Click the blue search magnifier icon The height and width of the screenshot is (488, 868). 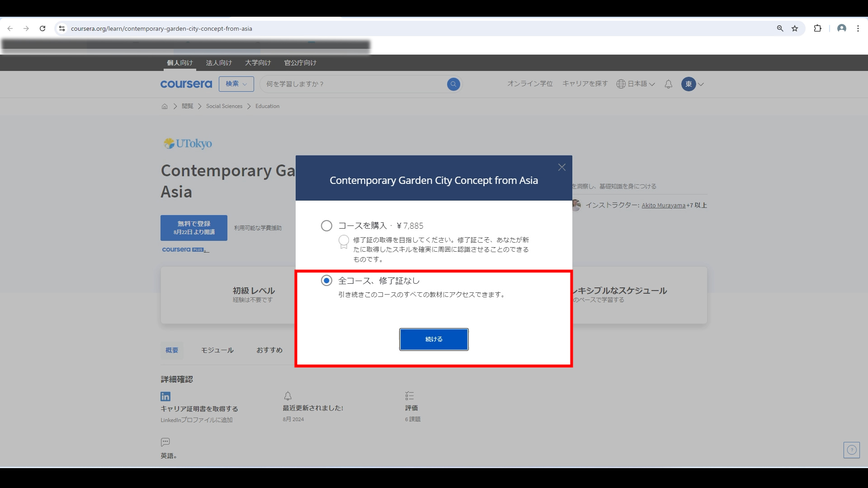(x=453, y=84)
